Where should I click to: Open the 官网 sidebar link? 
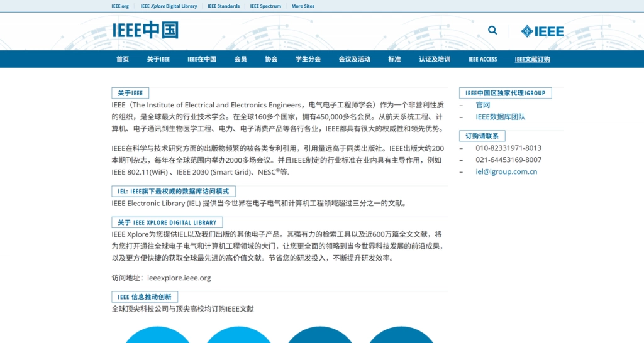pyautogui.click(x=482, y=105)
